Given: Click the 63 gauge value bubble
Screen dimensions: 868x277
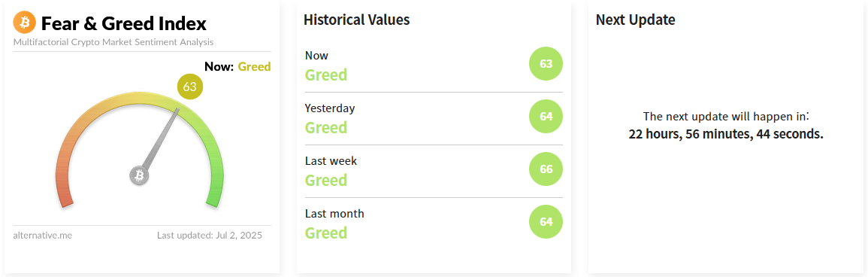Looking at the screenshot, I should coord(190,87).
